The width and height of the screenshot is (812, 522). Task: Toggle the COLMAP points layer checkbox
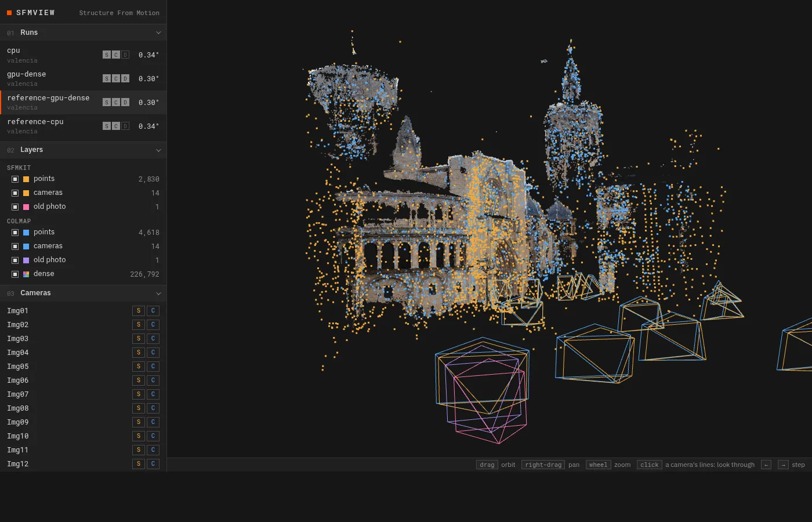[15, 233]
